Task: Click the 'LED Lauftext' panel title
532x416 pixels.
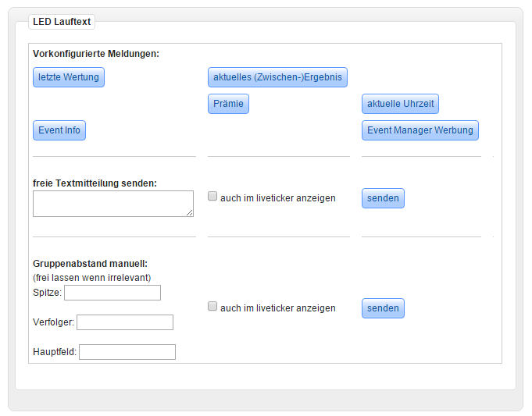Action: pyautogui.click(x=61, y=22)
